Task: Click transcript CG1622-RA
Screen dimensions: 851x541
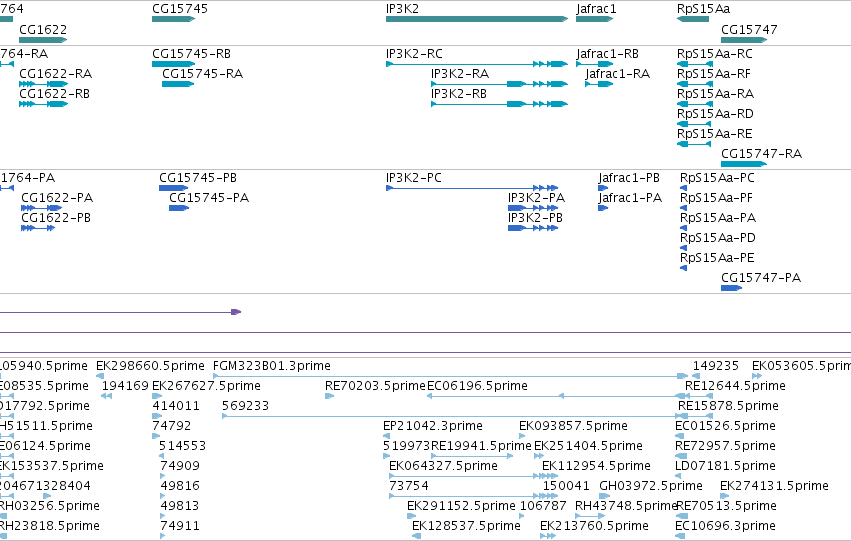Action: click(55, 74)
